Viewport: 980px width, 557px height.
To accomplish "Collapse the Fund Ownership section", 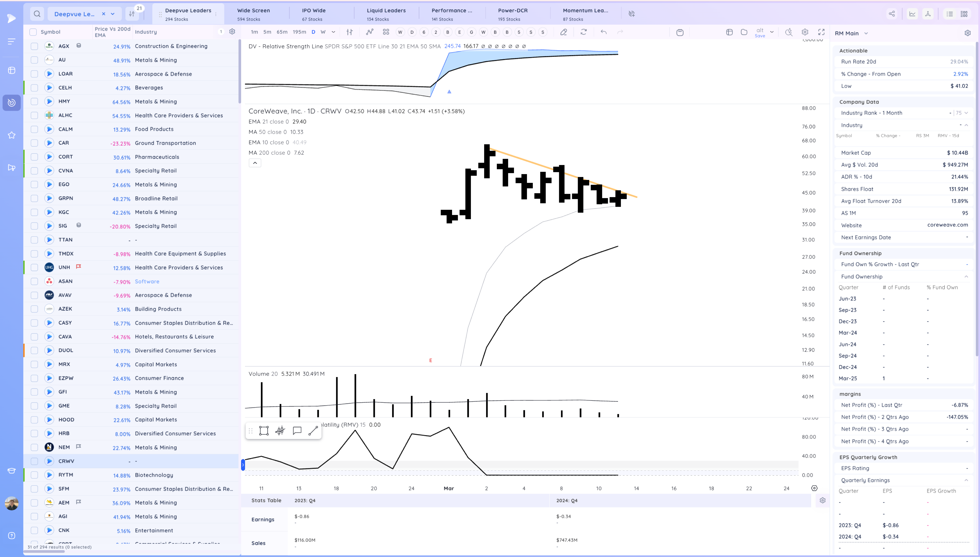I will pos(966,277).
